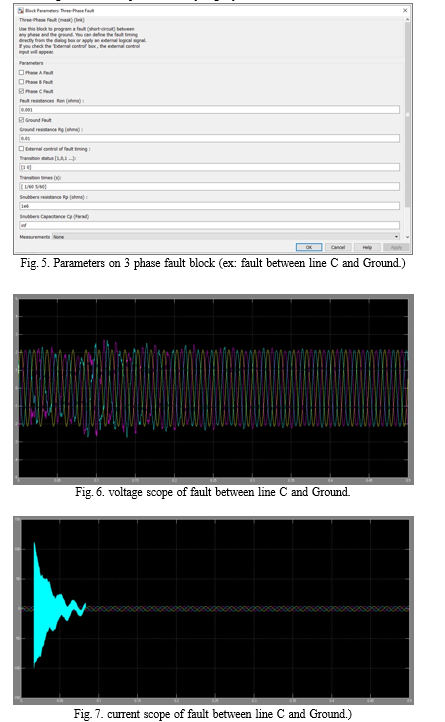This screenshot has height=722, width=445.
Task: Open the Measurements dropdown
Action: [x=226, y=237]
